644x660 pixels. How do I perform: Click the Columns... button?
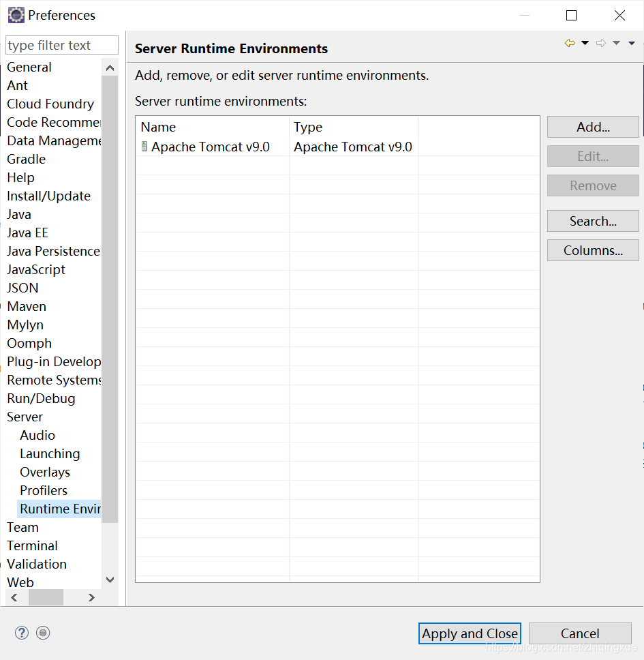[593, 250]
